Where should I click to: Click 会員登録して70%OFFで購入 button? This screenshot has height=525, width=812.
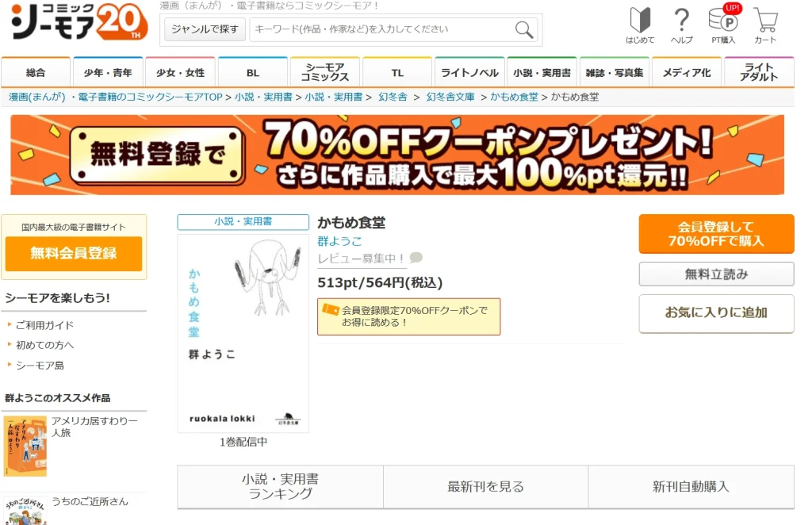(716, 233)
